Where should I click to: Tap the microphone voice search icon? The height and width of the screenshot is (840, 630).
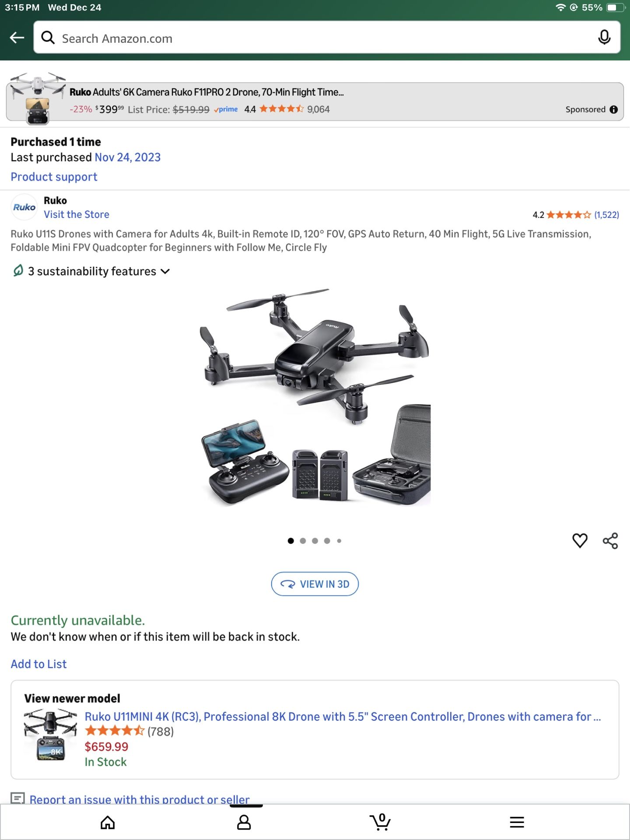click(x=604, y=38)
